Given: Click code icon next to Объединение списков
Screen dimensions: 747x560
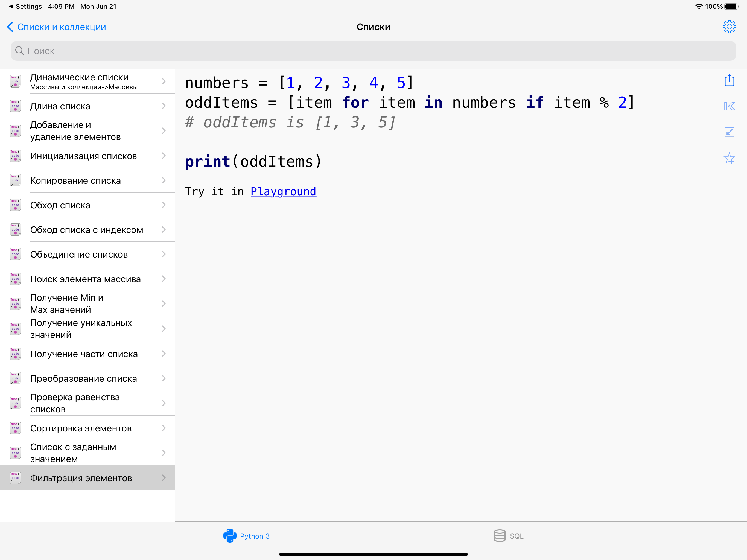Looking at the screenshot, I should (16, 254).
